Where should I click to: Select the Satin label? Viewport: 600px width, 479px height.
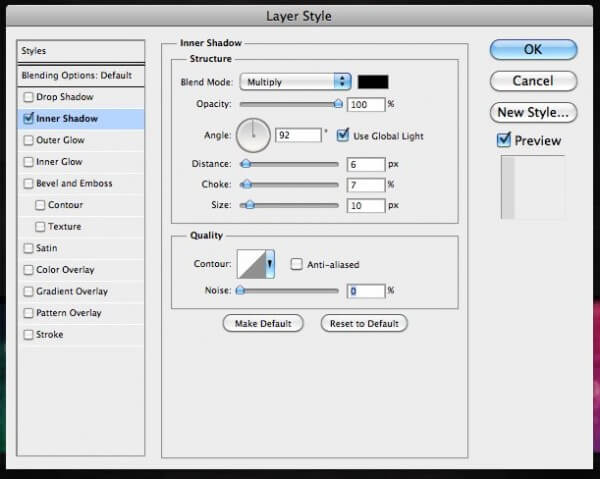[46, 248]
